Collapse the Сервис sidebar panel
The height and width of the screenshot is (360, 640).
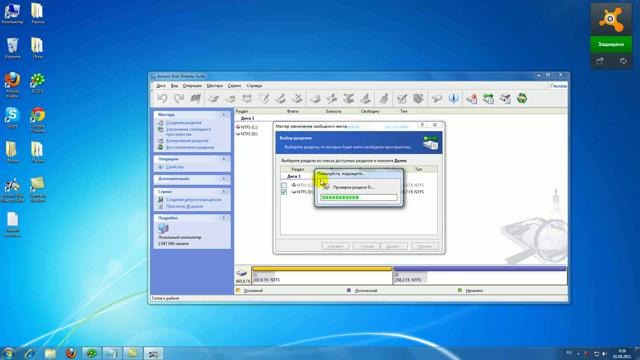pyautogui.click(x=224, y=191)
